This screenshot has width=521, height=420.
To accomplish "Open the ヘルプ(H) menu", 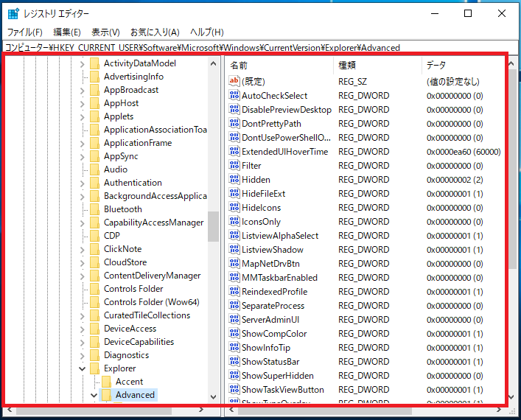I will tap(206, 32).
